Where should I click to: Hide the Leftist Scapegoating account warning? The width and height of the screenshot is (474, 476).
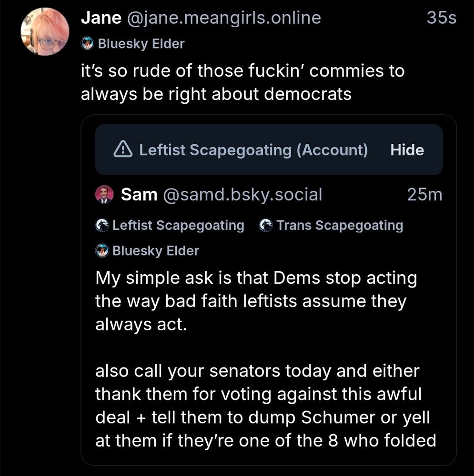tap(407, 150)
